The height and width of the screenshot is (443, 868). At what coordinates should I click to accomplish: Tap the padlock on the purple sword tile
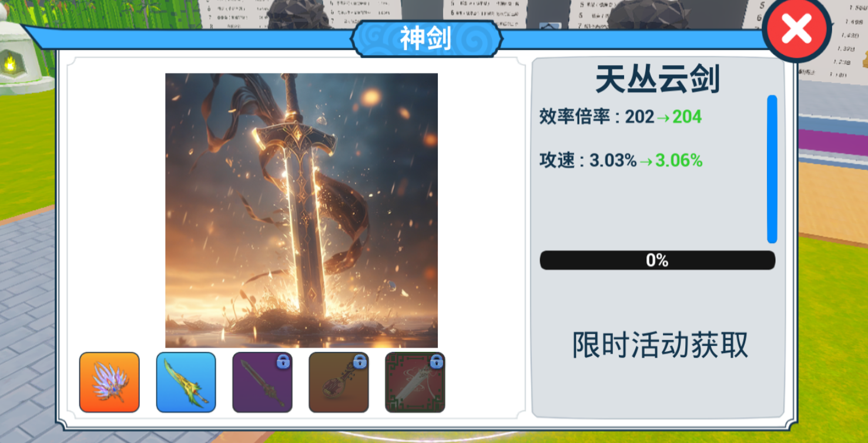(x=283, y=361)
